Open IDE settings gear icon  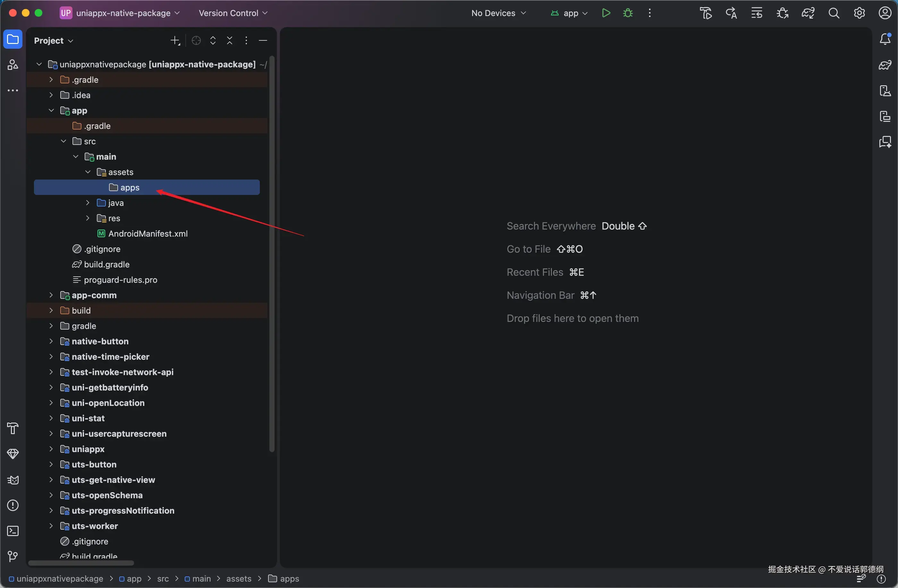(x=859, y=13)
